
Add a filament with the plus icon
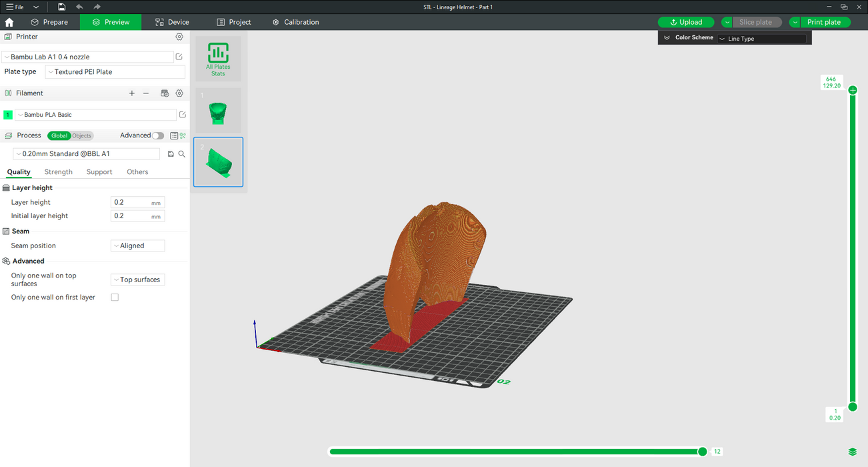132,93
